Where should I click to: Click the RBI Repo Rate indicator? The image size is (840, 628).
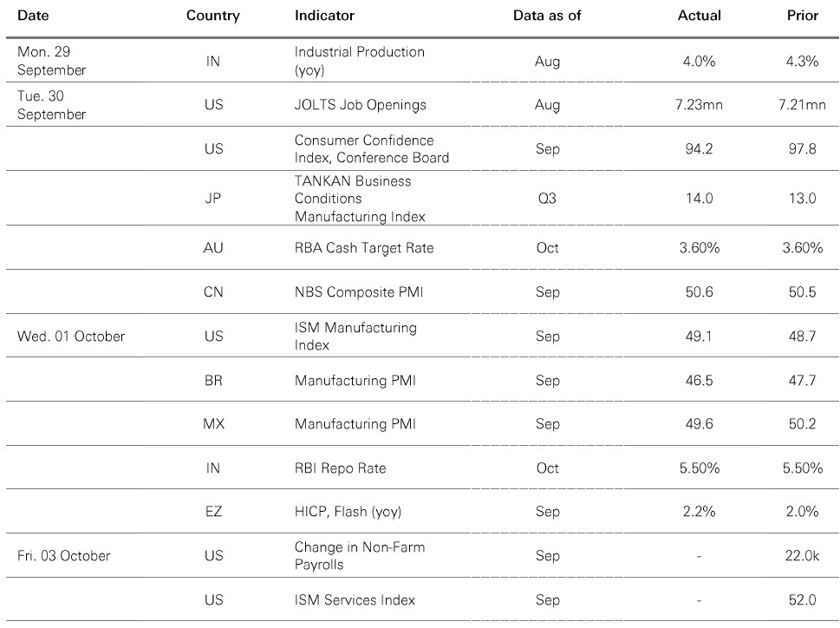pyautogui.click(x=341, y=468)
